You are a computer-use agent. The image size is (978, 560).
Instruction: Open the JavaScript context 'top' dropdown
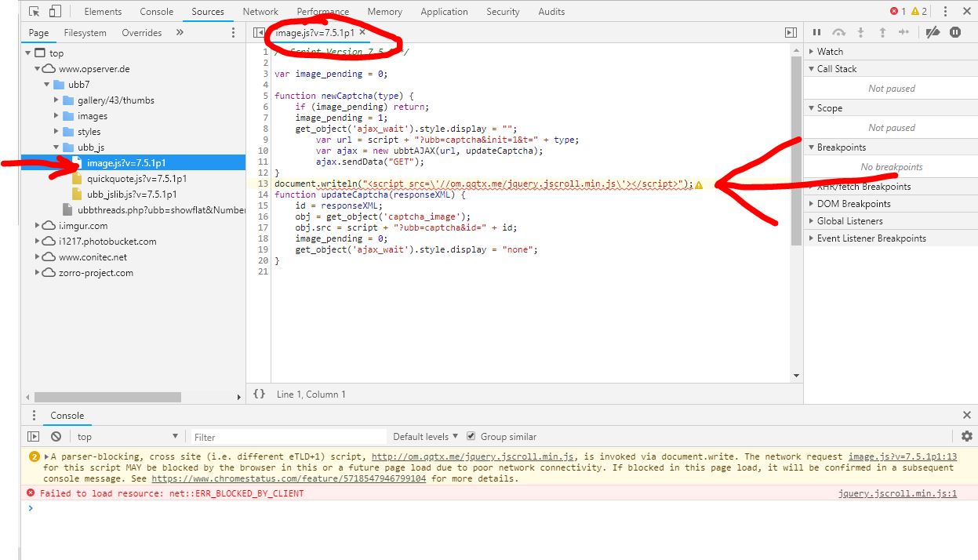[128, 436]
